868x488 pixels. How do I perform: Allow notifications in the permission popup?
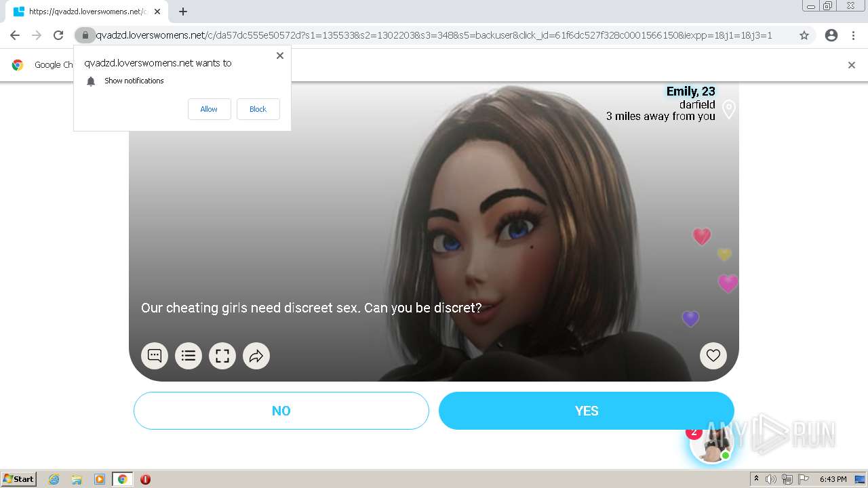(209, 109)
